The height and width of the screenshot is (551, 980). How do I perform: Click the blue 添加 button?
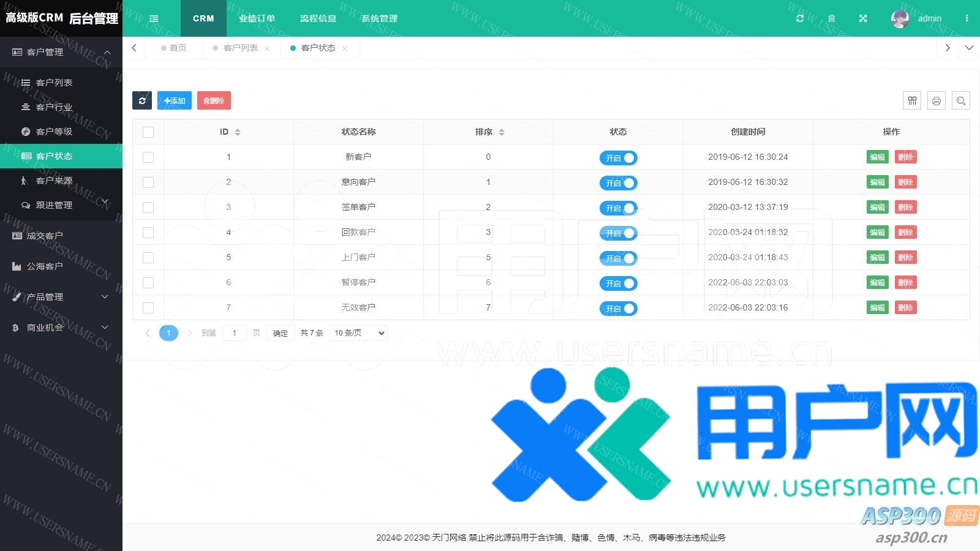[x=175, y=100]
